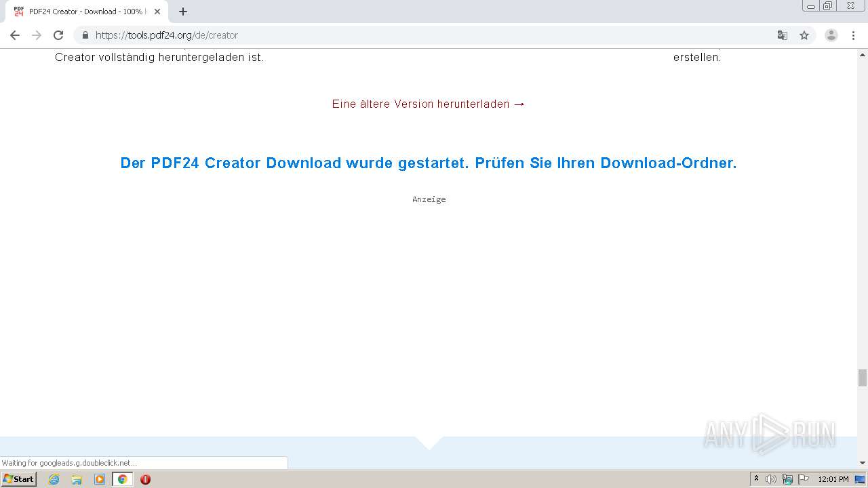Click the red stop-sign taskbar icon
This screenshot has width=868, height=488.
145,479
